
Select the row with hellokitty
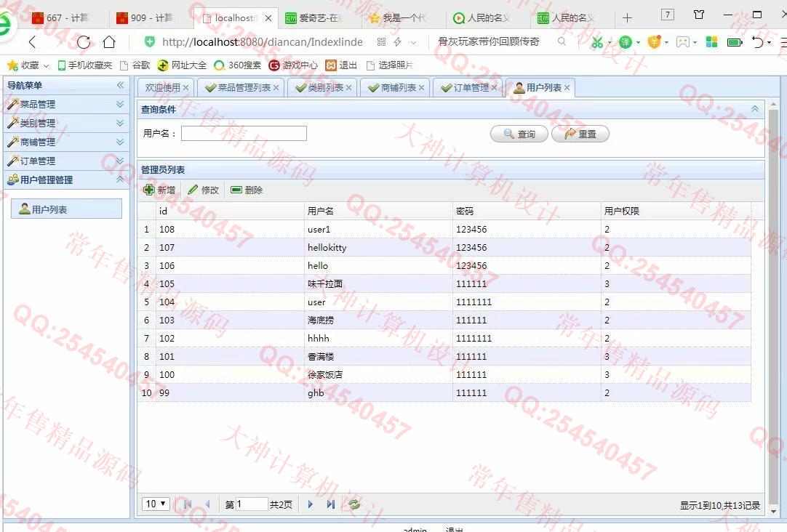click(x=444, y=247)
